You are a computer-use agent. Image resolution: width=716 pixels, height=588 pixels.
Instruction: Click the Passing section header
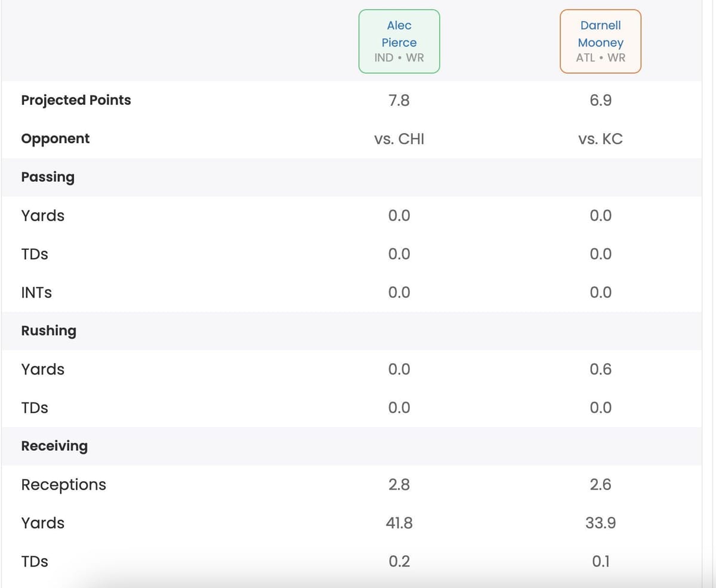pos(48,177)
